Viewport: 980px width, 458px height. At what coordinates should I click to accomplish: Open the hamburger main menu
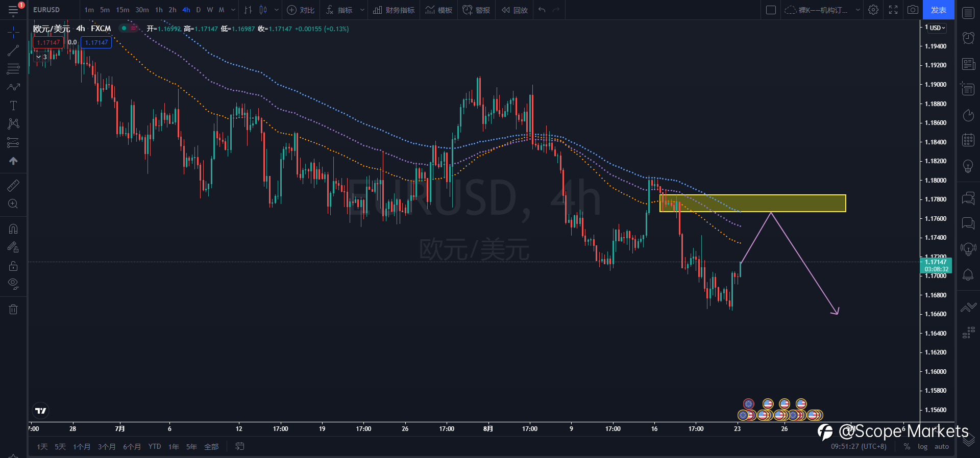pyautogui.click(x=13, y=10)
